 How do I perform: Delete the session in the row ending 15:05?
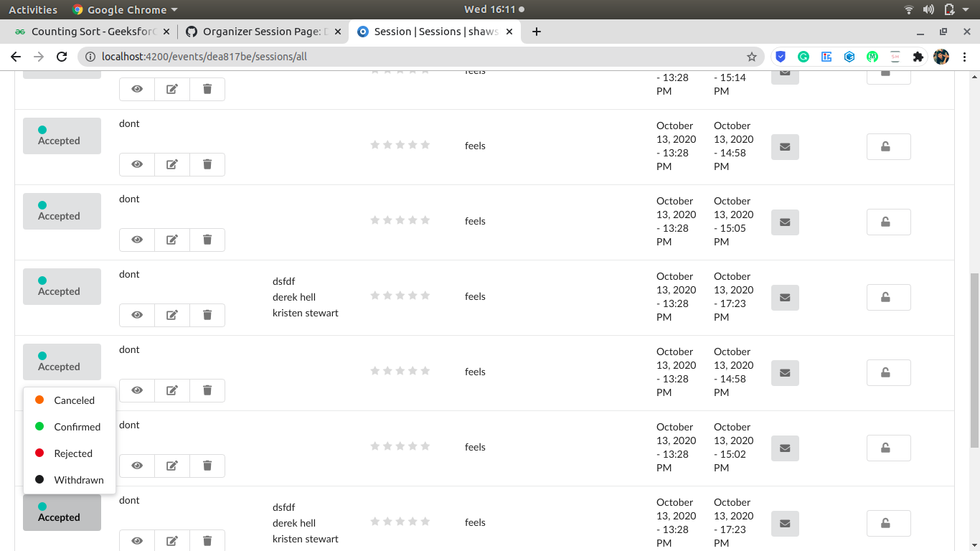click(x=207, y=240)
